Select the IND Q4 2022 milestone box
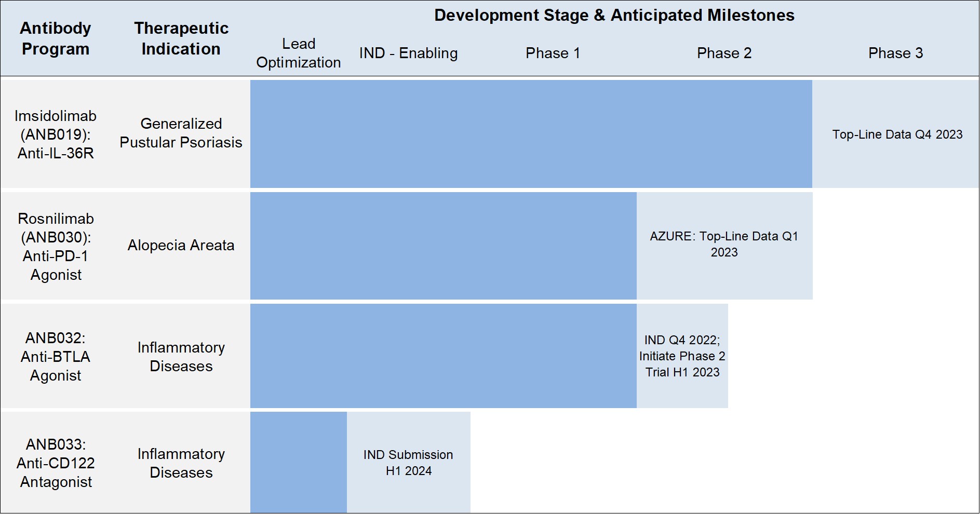 [x=682, y=356]
